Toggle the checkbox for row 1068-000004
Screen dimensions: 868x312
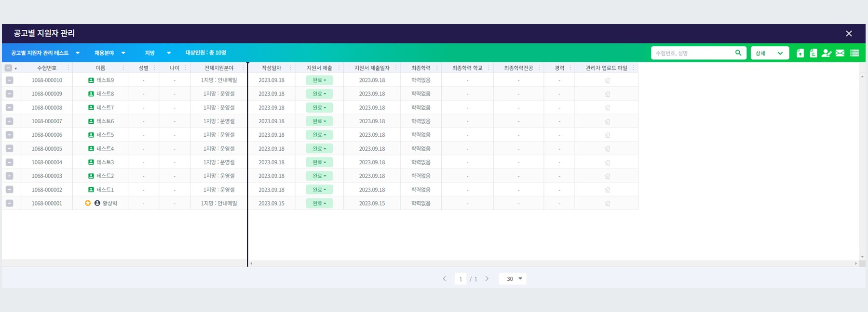click(x=10, y=162)
